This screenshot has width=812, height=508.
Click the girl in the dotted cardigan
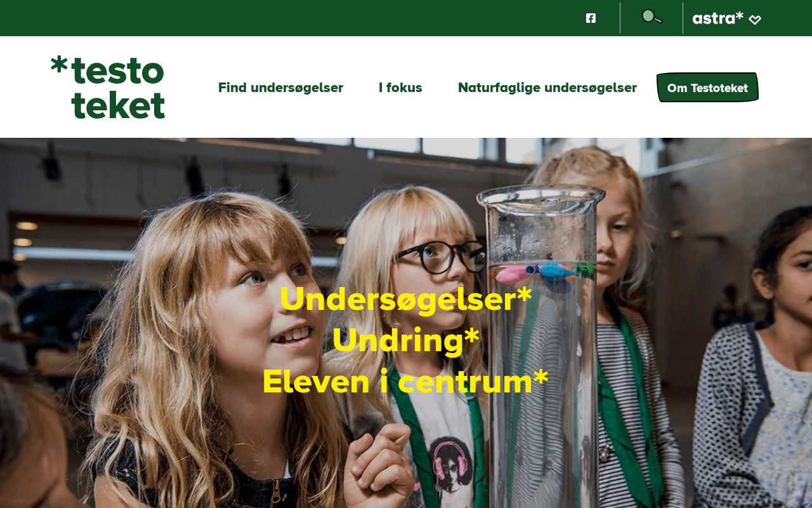coord(755,362)
